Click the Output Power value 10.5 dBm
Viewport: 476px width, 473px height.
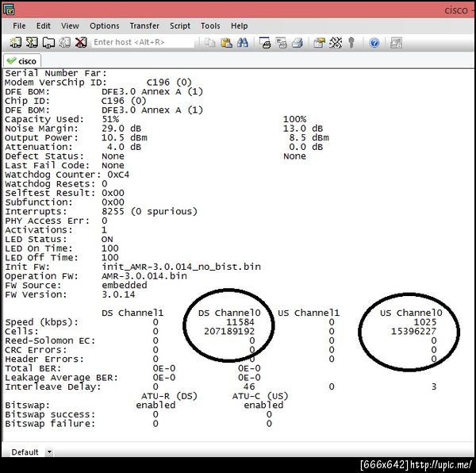[x=125, y=137]
